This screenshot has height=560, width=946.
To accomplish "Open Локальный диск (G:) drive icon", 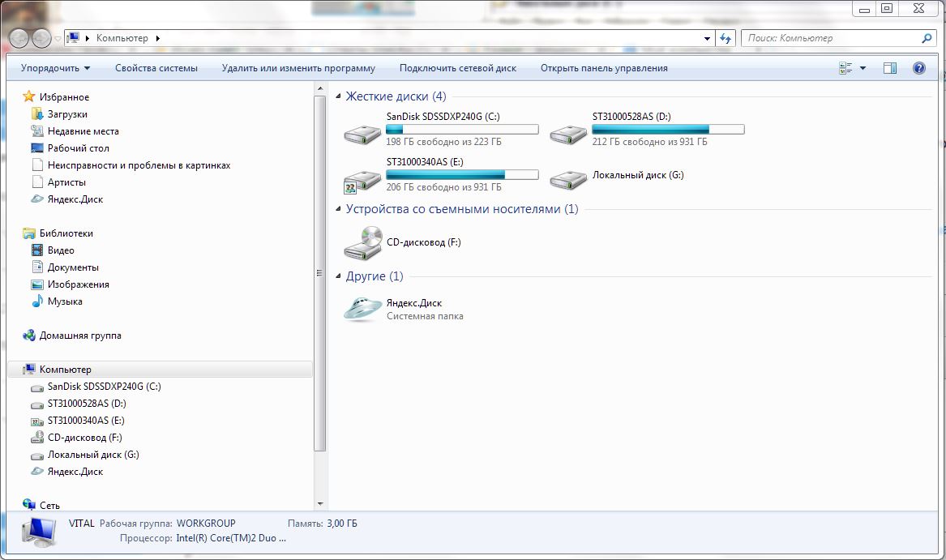I will click(567, 179).
